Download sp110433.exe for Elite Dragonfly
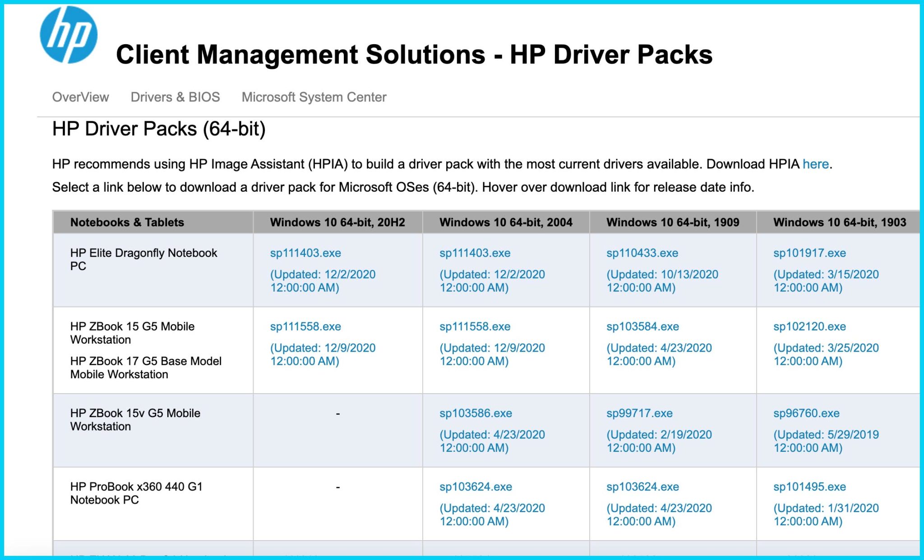The image size is (924, 560). click(642, 253)
